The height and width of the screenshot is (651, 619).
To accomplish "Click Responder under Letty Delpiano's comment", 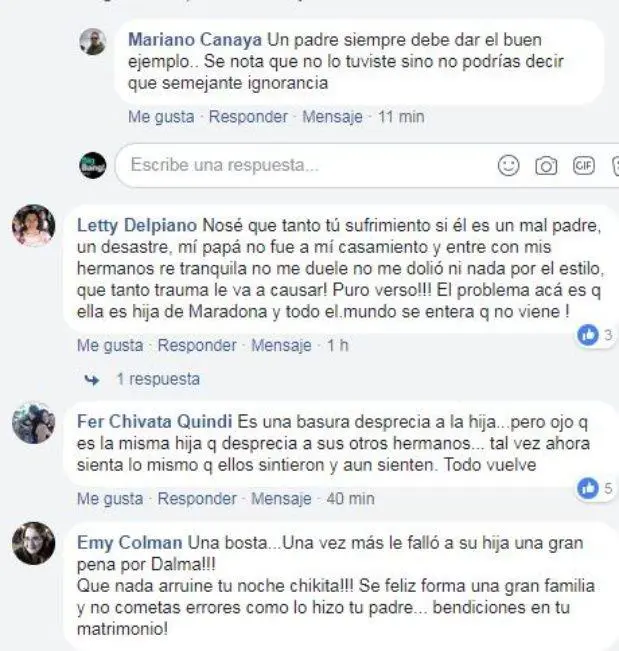I will 197,345.
